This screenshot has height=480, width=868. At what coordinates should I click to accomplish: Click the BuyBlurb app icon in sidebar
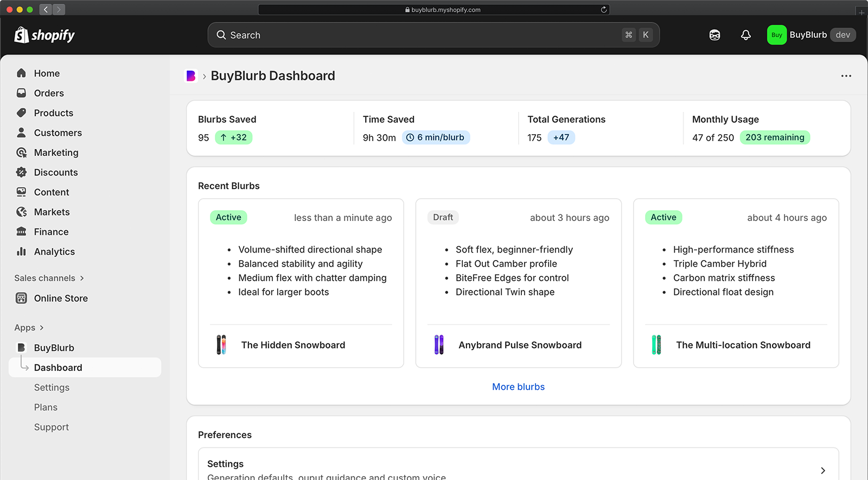21,348
